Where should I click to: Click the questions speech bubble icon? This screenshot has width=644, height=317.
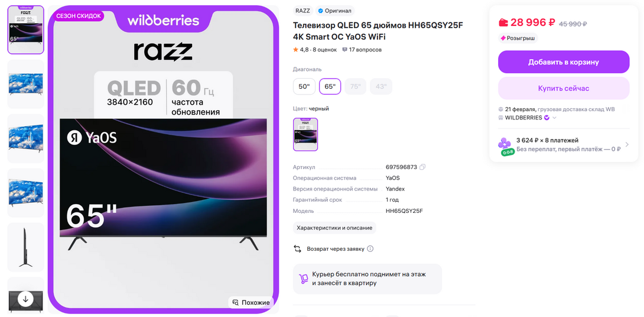[x=344, y=50]
